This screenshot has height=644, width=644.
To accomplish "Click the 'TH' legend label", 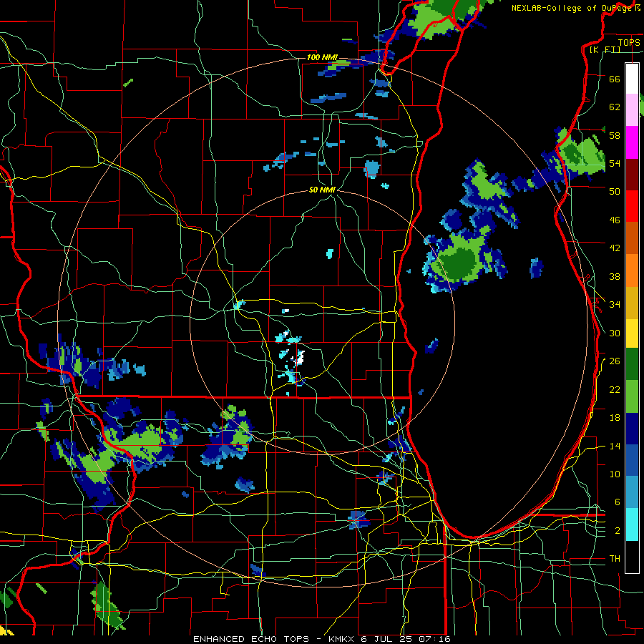I will (615, 558).
